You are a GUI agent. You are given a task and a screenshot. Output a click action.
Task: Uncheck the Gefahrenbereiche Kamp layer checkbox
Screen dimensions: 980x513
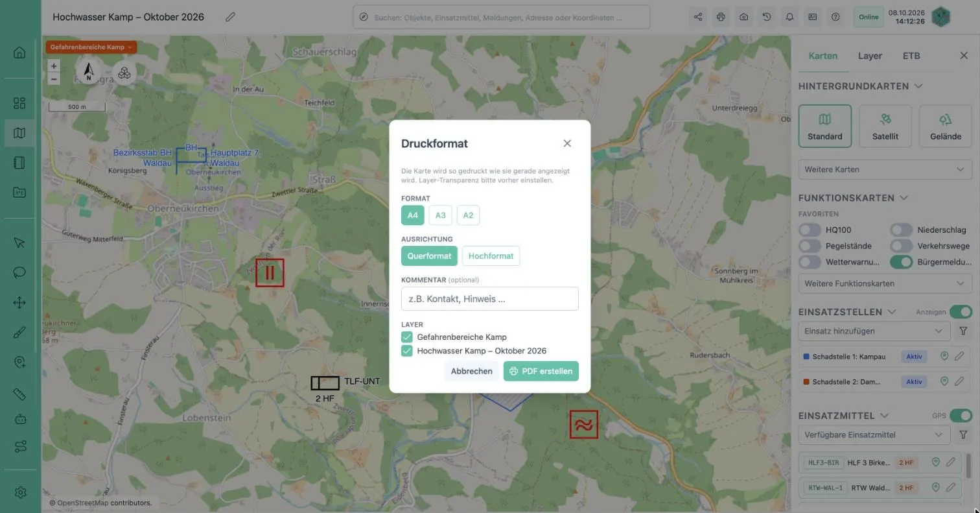[407, 337]
